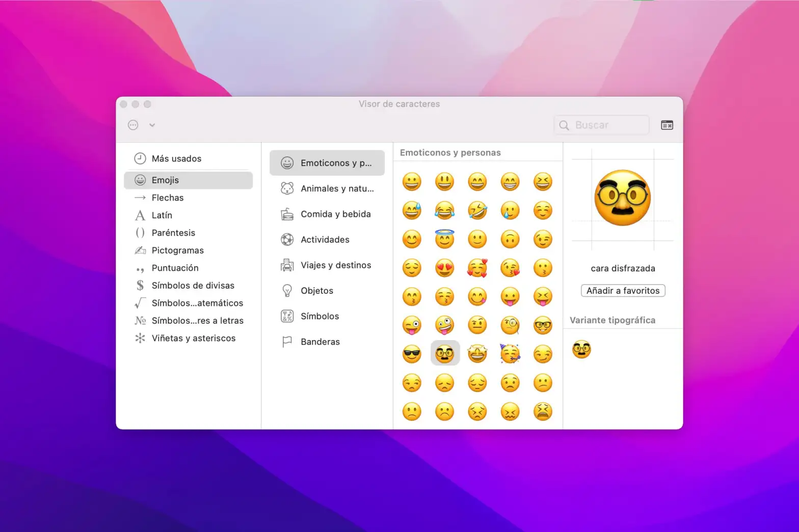Choose Pictogramas in the sidebar

188,250
